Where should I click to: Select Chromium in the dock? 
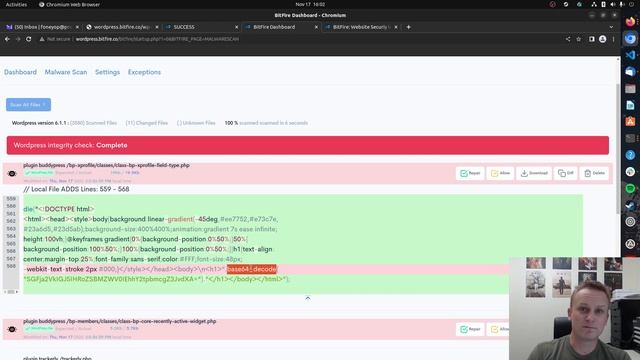click(x=630, y=38)
